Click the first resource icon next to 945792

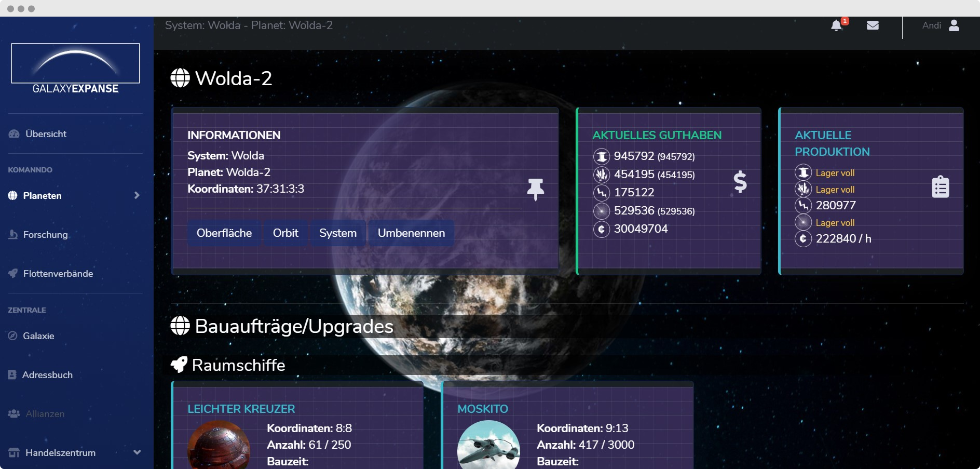[x=602, y=156]
